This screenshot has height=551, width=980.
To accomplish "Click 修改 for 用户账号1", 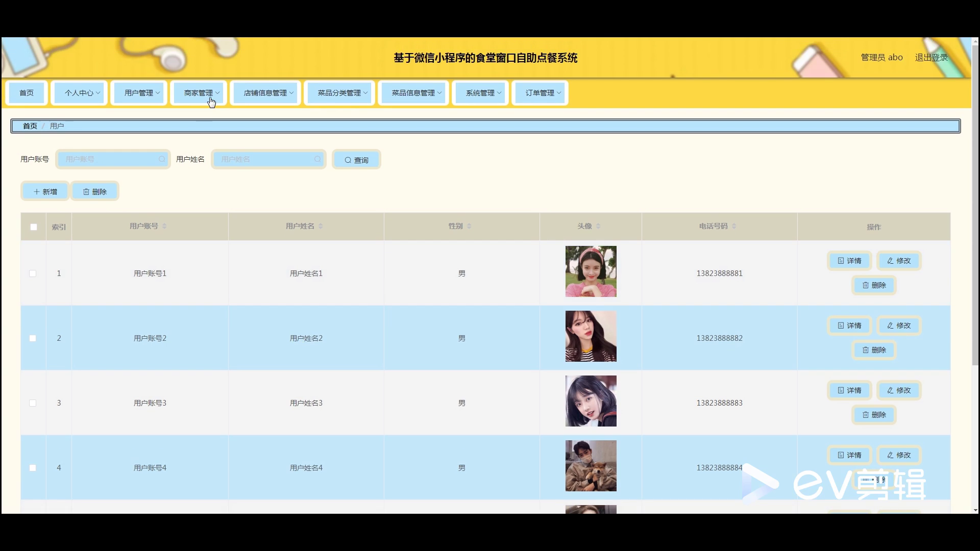I will pyautogui.click(x=899, y=261).
